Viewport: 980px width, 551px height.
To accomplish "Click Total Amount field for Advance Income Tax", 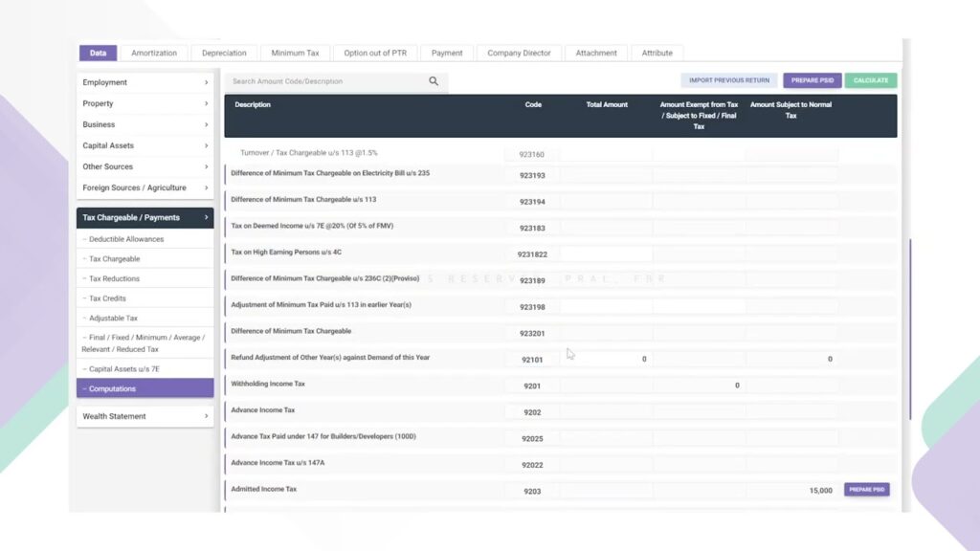I will [x=606, y=412].
